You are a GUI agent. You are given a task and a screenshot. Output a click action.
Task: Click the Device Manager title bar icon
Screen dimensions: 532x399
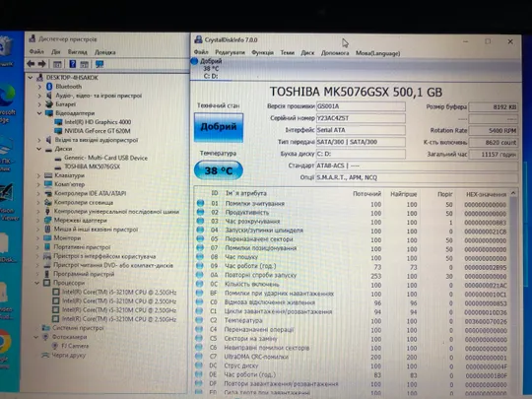[x=33, y=38]
